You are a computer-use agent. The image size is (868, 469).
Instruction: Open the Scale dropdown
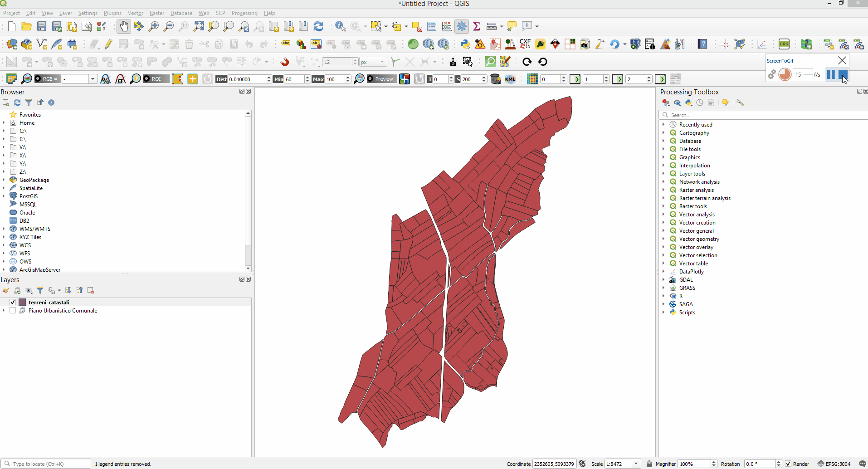(x=636, y=464)
